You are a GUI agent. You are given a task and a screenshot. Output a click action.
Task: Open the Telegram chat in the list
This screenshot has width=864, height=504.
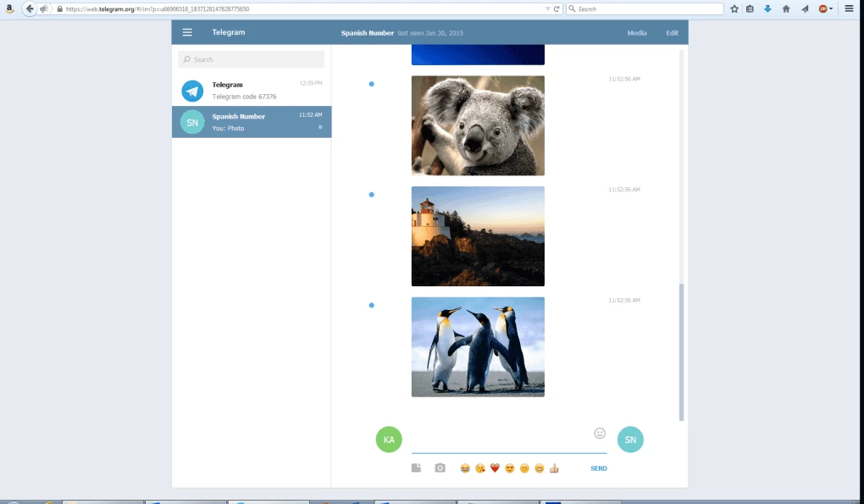tap(252, 91)
